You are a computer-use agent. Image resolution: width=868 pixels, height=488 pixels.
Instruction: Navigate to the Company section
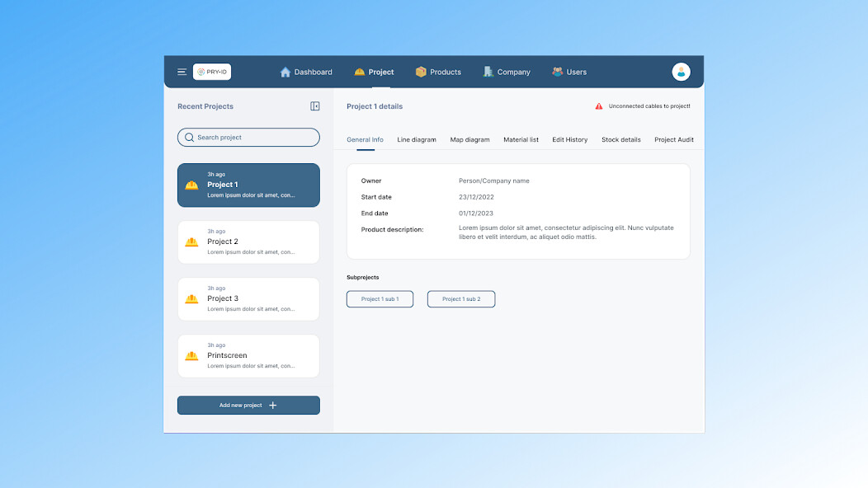pyautogui.click(x=507, y=73)
